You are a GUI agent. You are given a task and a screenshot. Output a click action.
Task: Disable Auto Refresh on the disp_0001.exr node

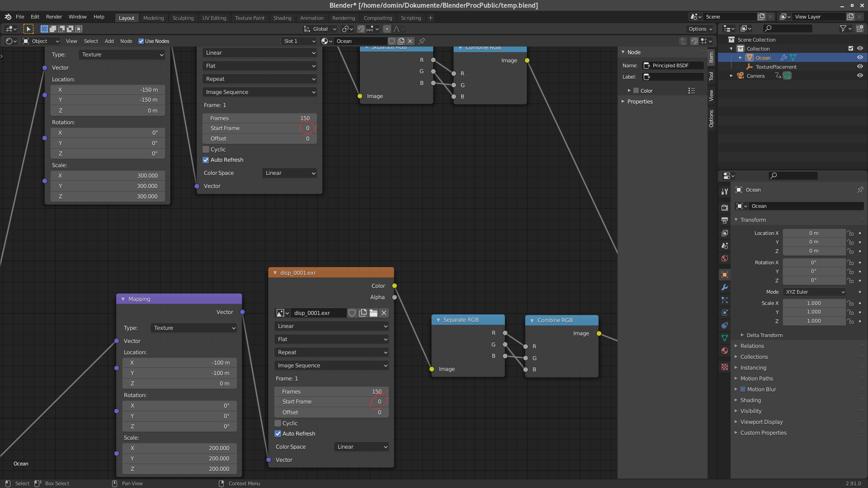(x=278, y=433)
